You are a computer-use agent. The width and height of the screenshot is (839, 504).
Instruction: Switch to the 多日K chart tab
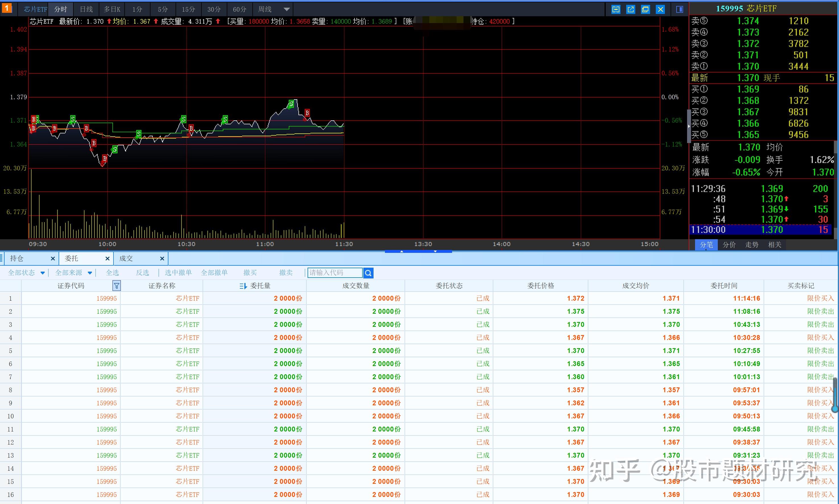tap(112, 9)
